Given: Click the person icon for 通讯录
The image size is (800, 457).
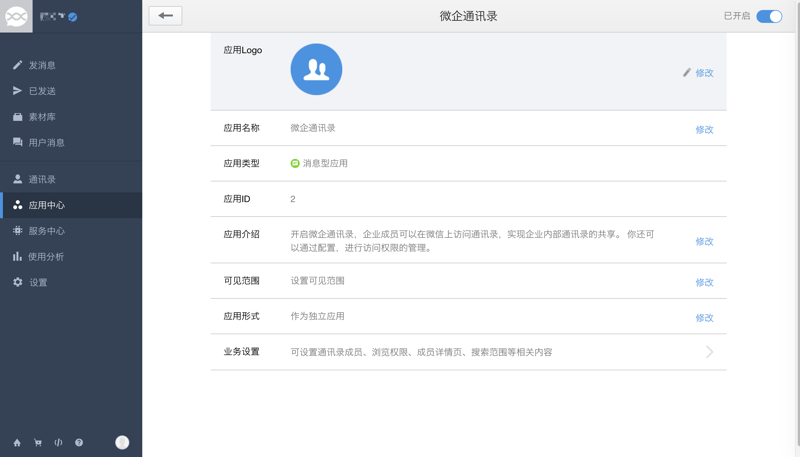Looking at the screenshot, I should [17, 179].
